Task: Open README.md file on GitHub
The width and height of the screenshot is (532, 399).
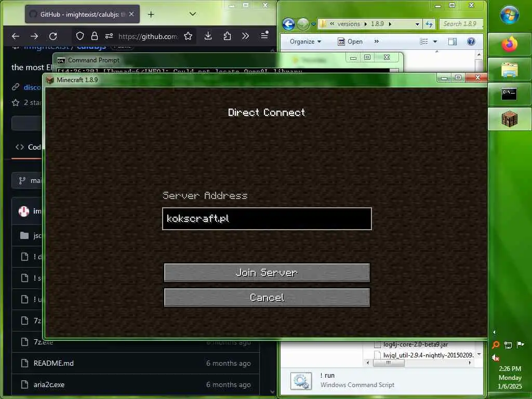Action: (54, 363)
